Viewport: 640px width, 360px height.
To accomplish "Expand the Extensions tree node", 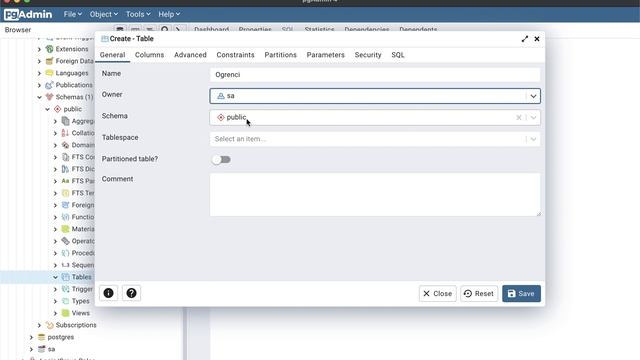I will [x=39, y=49].
